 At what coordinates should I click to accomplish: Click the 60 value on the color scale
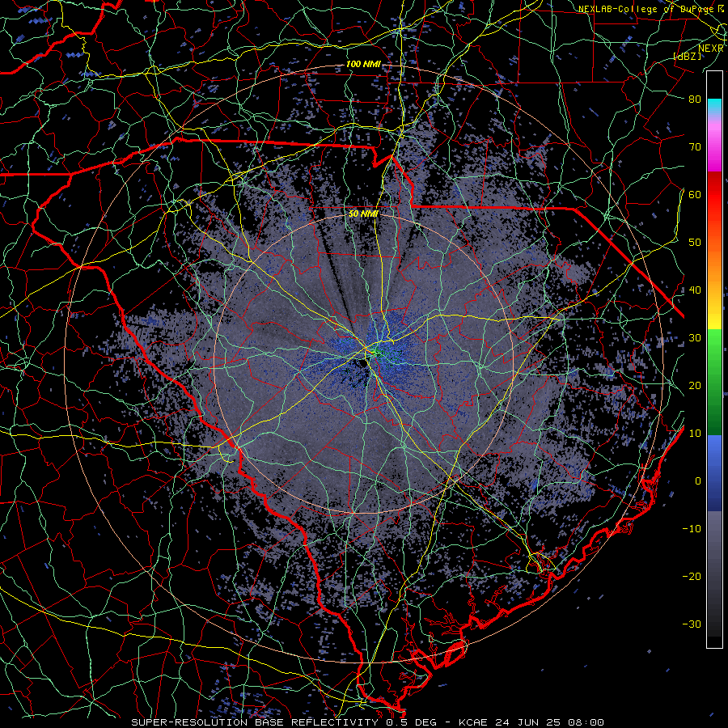695,194
